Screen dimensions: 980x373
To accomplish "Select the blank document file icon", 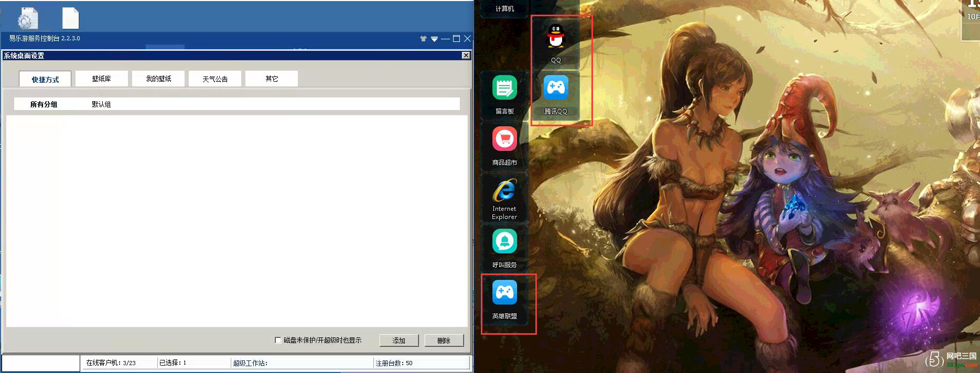I will [x=70, y=18].
